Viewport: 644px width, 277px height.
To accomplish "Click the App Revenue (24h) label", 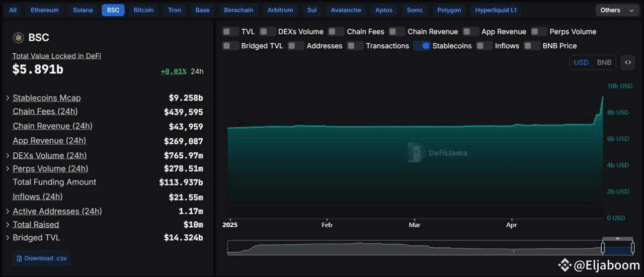I will 49,141.
